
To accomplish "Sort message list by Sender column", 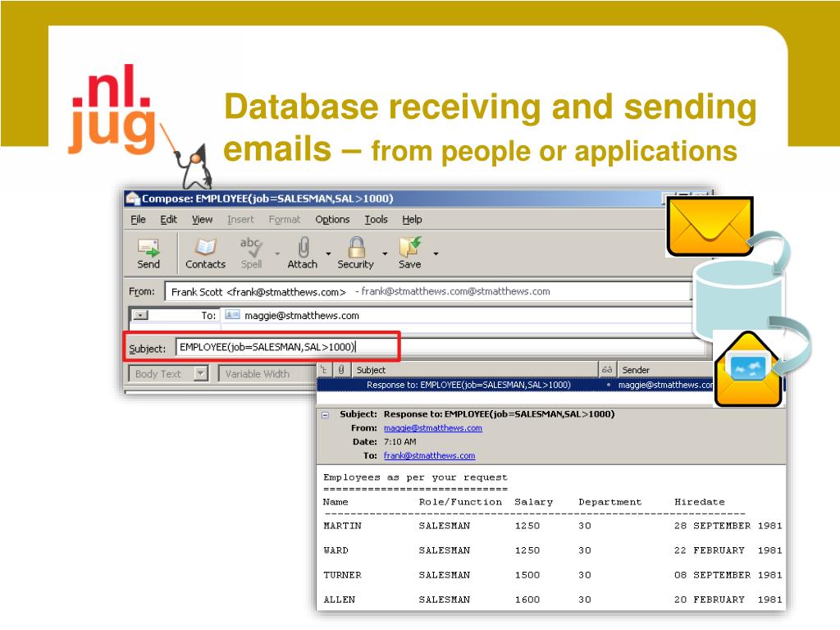I will (x=666, y=370).
